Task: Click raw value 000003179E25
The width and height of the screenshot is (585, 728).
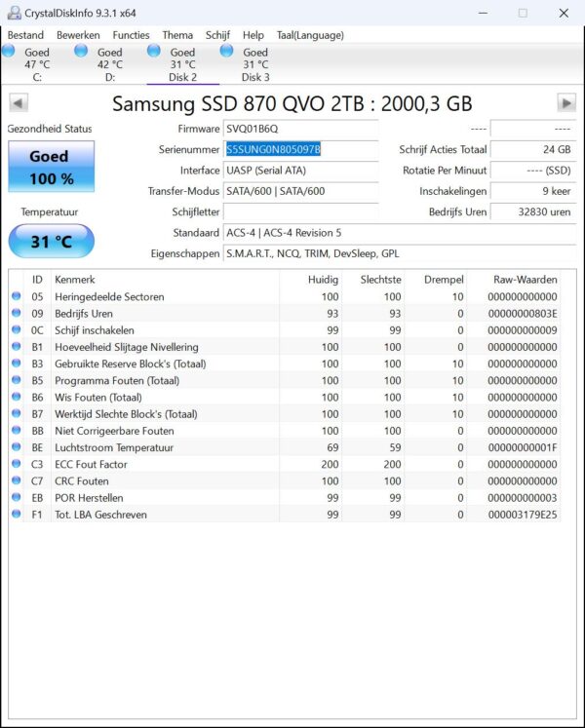Action: [523, 515]
